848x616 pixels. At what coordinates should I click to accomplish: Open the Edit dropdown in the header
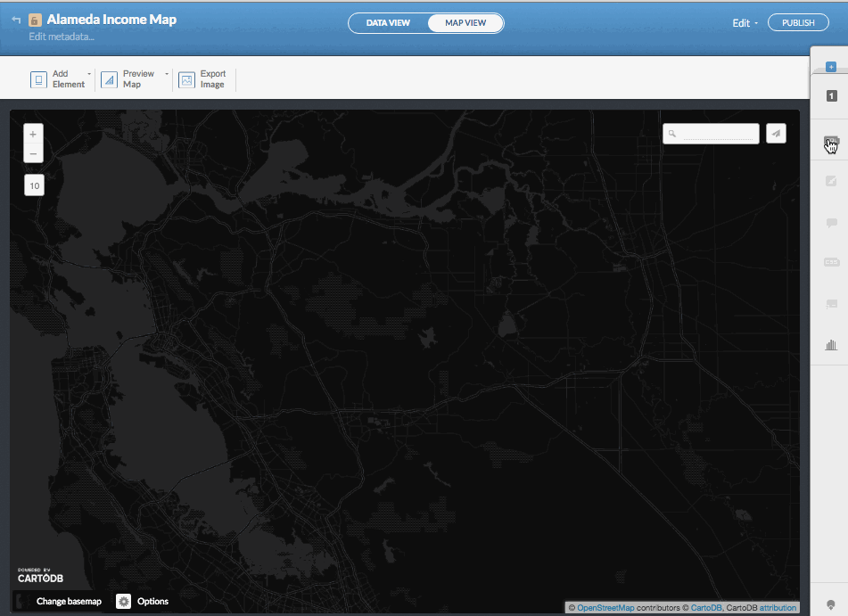(x=744, y=22)
